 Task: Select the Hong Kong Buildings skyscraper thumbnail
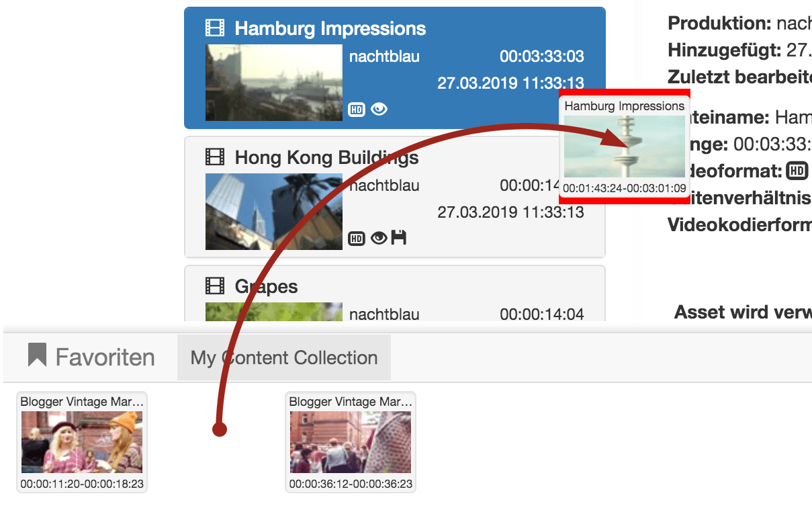[274, 212]
